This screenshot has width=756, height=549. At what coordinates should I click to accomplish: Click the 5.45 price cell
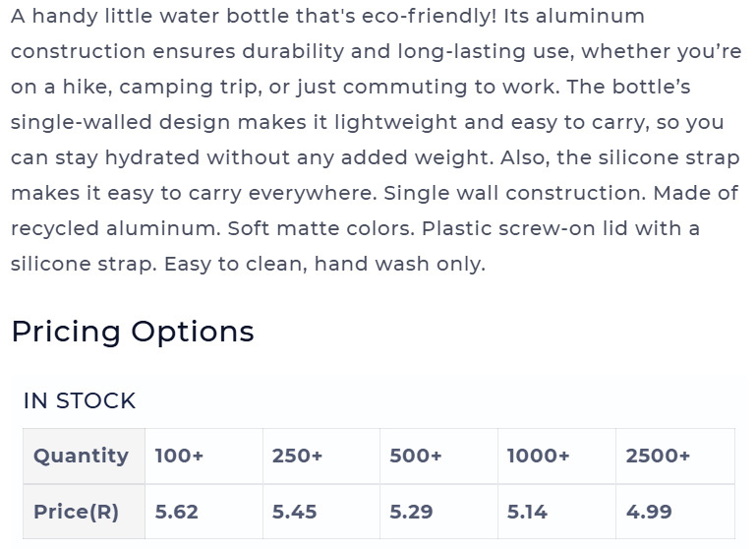(x=321, y=512)
